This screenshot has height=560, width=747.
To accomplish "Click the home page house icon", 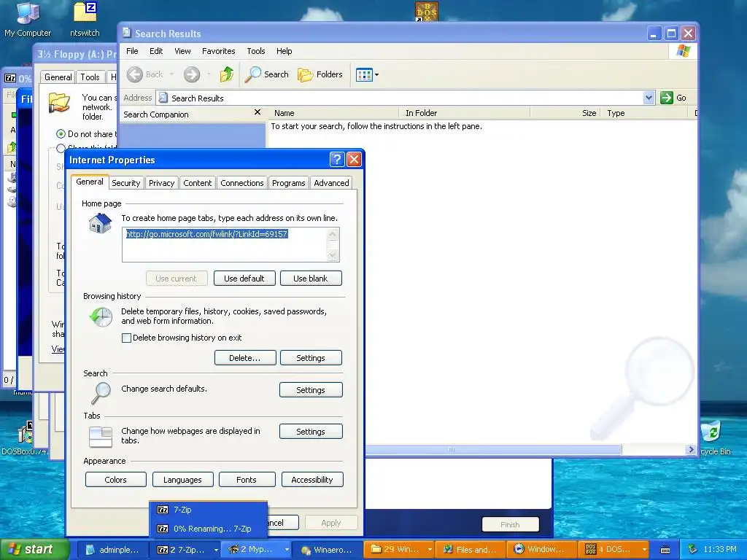I will tap(100, 223).
